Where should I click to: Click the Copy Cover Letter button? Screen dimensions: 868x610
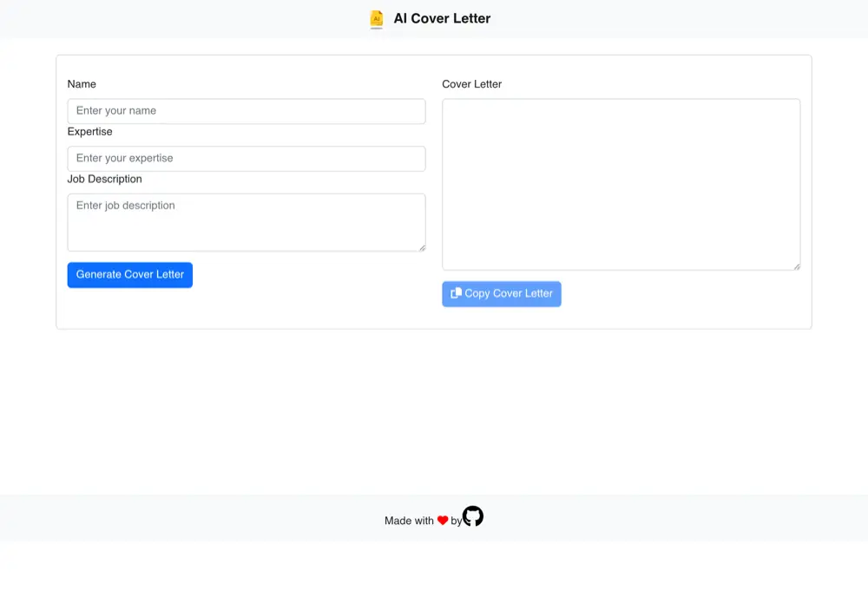pos(502,294)
